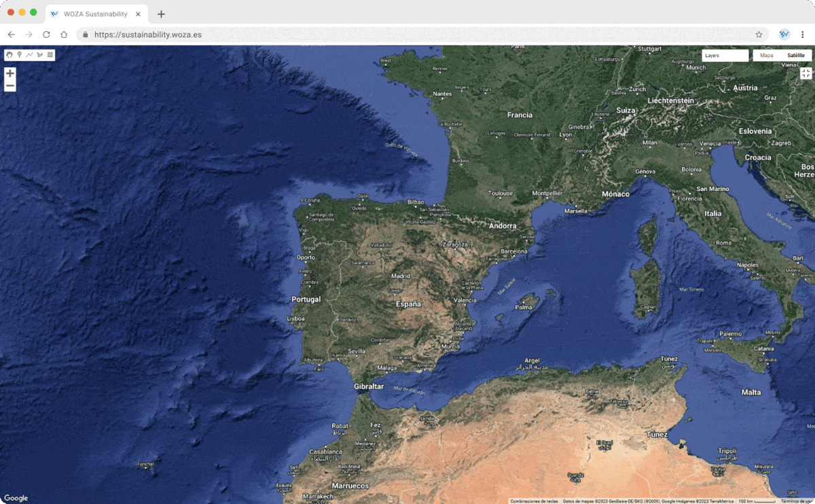Click the WOZA Sustainability browser tab
815x504 pixels.
pos(95,14)
